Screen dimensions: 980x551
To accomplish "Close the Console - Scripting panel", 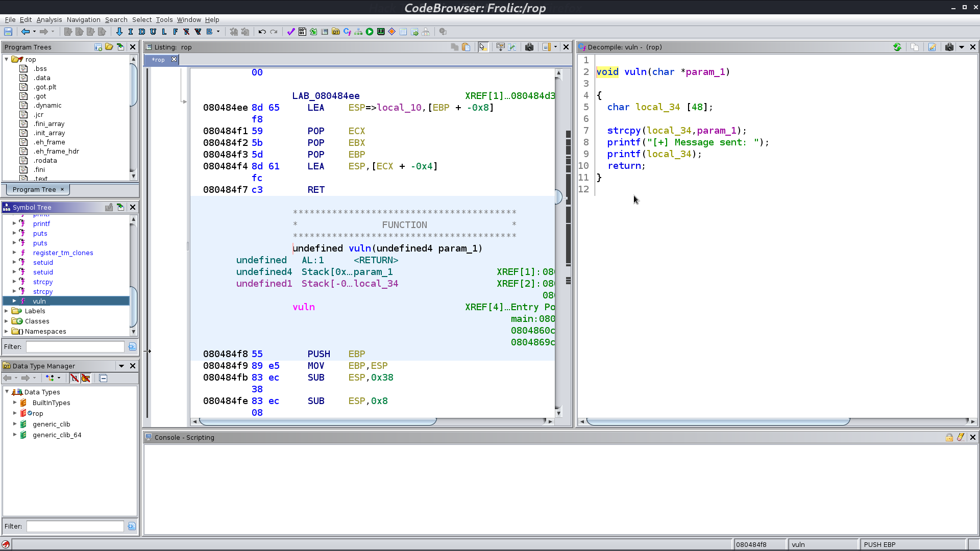I will pos(973,437).
